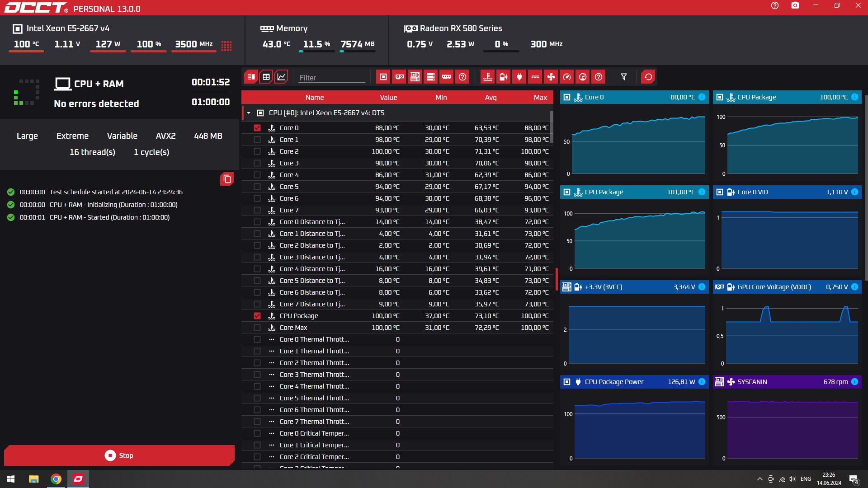Open info for SYSFANIN graph
This screenshot has height=488, width=868.
[854, 382]
